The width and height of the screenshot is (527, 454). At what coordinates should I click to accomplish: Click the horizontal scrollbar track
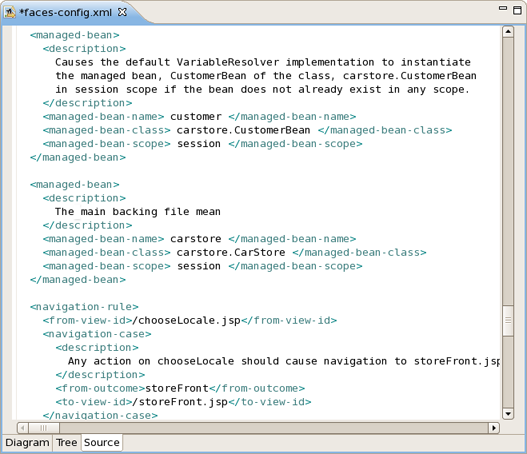coord(274,428)
